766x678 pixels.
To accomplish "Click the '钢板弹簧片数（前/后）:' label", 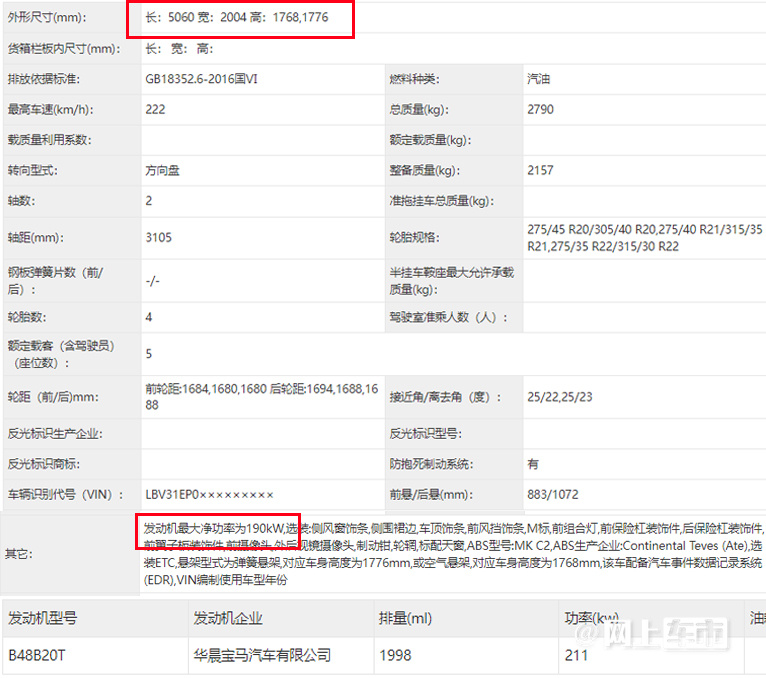I will point(55,281).
